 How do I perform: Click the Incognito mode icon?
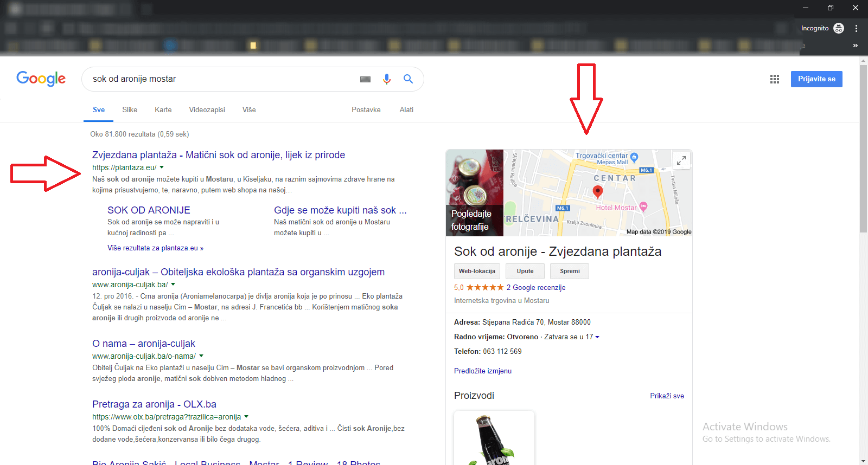click(839, 28)
